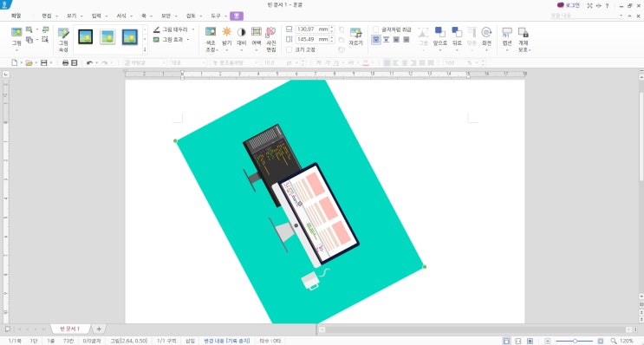Click 변경 내용 [기록 중지] in status bar

(x=226, y=341)
